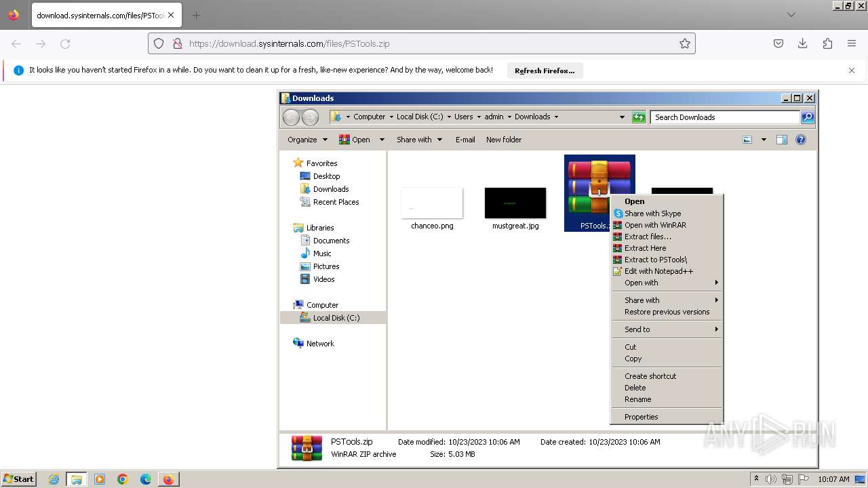Open Internet Explorer from taskbar
This screenshot has height=488, width=868.
(54, 479)
